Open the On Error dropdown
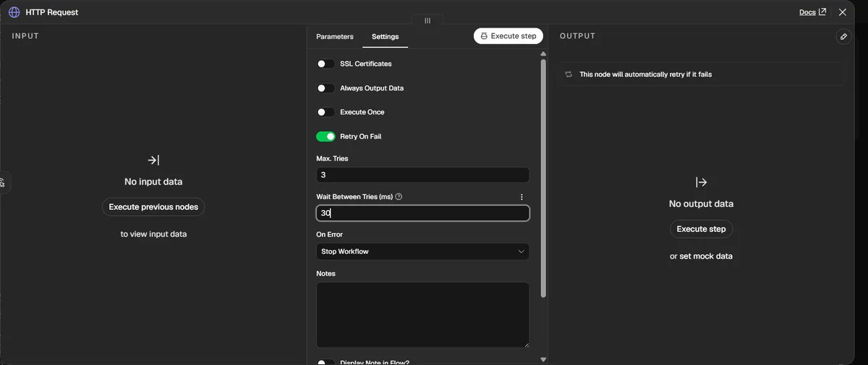Screen dimensions: 868x365 point(422,251)
